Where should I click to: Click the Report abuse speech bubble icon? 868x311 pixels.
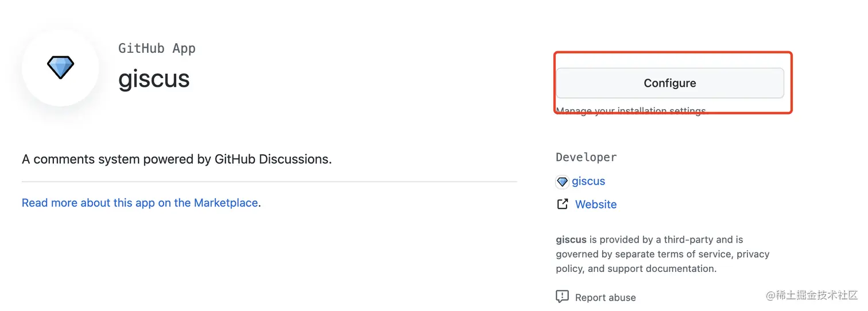click(562, 297)
